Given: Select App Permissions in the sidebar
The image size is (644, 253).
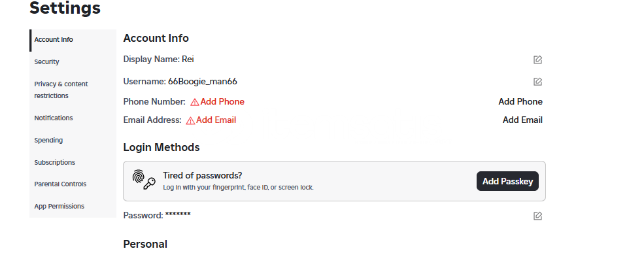Looking at the screenshot, I should coord(59,206).
